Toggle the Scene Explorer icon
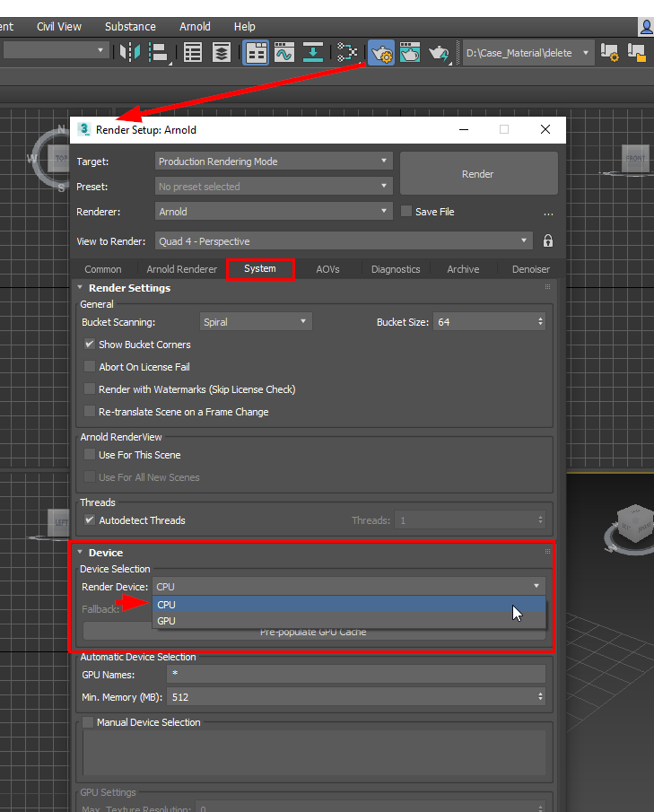This screenshot has height=812, width=654. pos(193,52)
